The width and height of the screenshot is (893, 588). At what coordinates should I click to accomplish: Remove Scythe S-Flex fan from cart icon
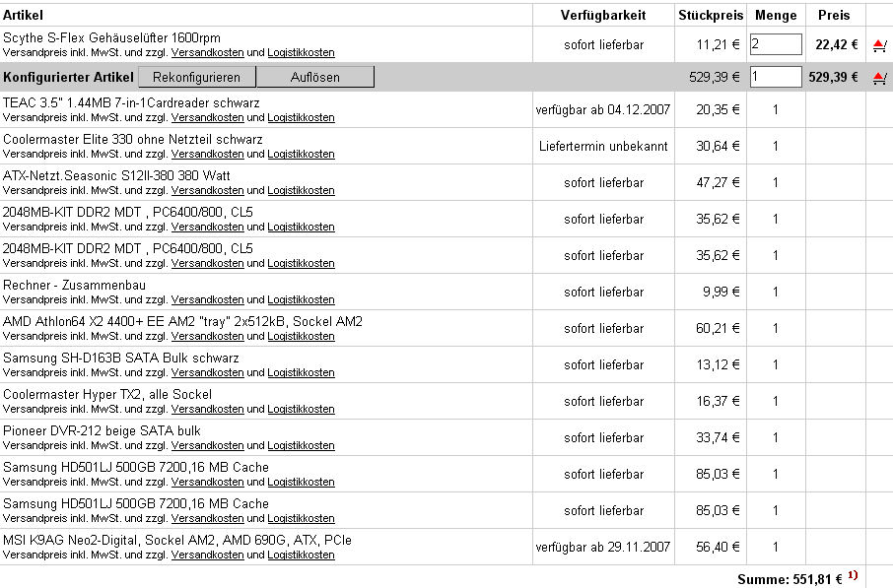[x=879, y=45]
